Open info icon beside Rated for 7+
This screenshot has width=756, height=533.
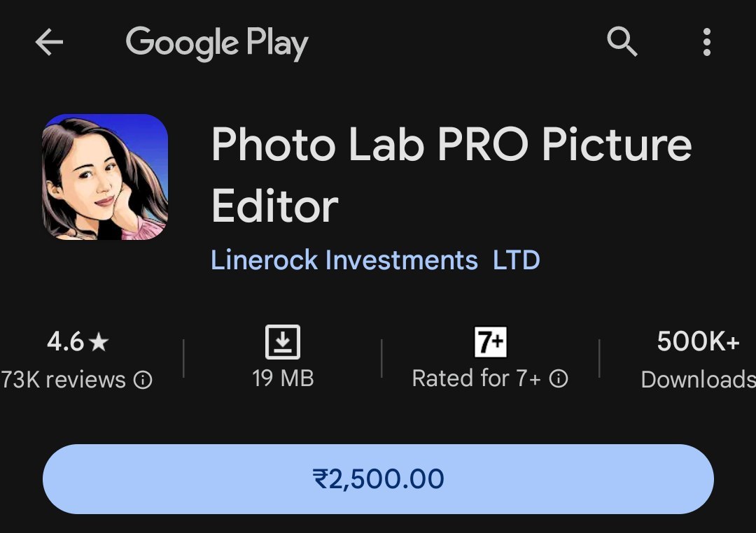[558, 379]
